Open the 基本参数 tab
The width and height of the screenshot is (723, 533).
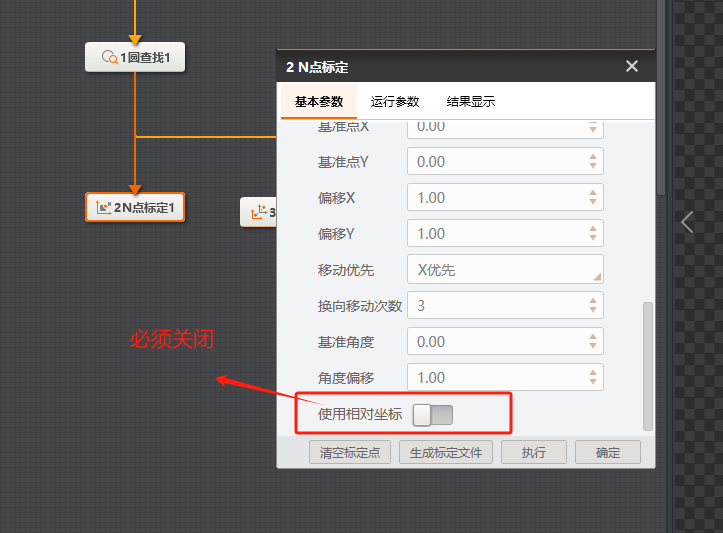(x=319, y=101)
